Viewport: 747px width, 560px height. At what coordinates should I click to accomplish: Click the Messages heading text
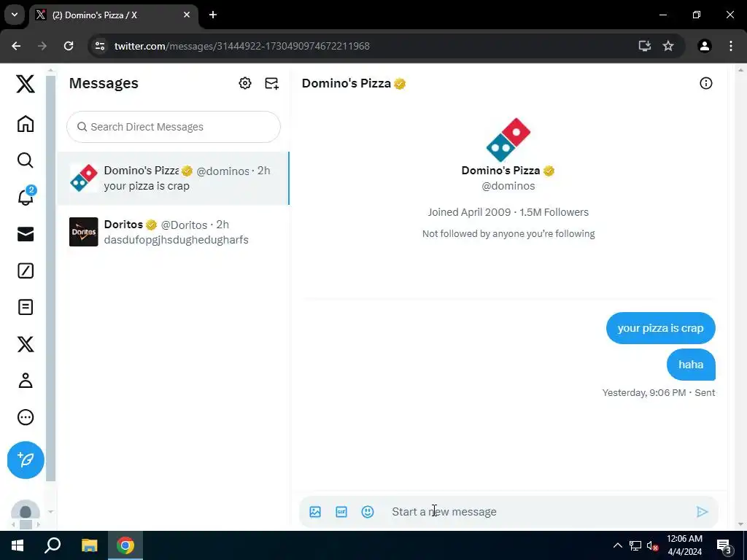(x=104, y=83)
